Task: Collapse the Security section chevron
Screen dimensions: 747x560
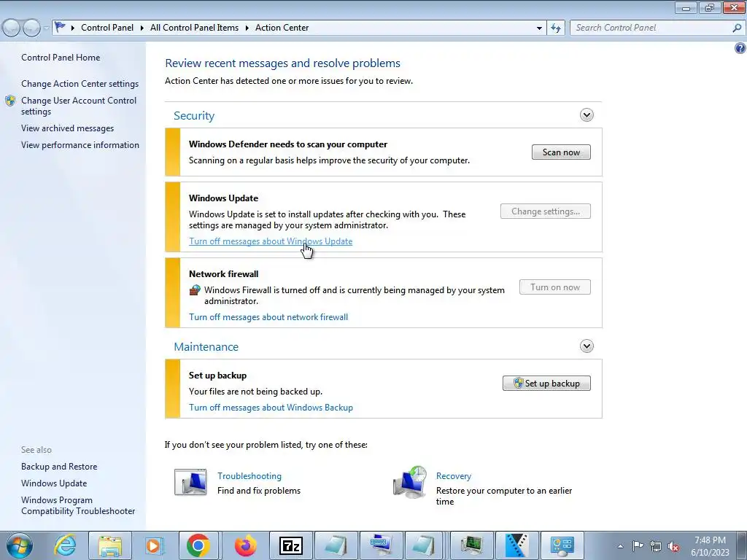Action: [587, 114]
